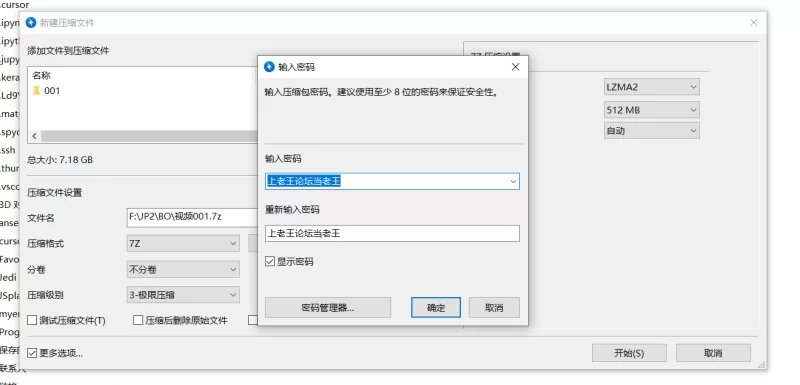Open the 压缩格式 7Z dropdown

pos(183,244)
